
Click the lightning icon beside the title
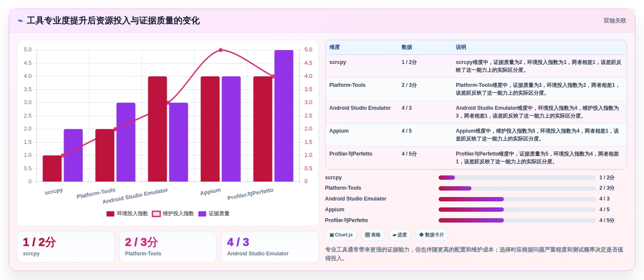pos(20,21)
